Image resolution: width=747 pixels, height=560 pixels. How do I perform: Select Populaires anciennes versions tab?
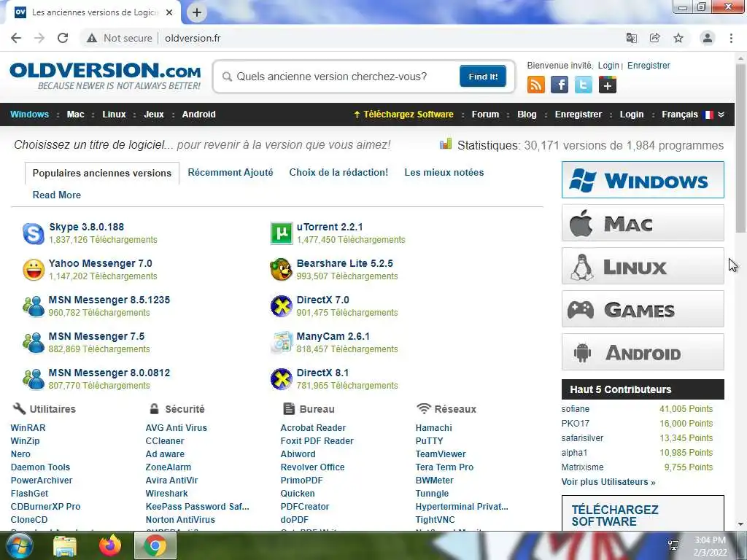(x=102, y=173)
